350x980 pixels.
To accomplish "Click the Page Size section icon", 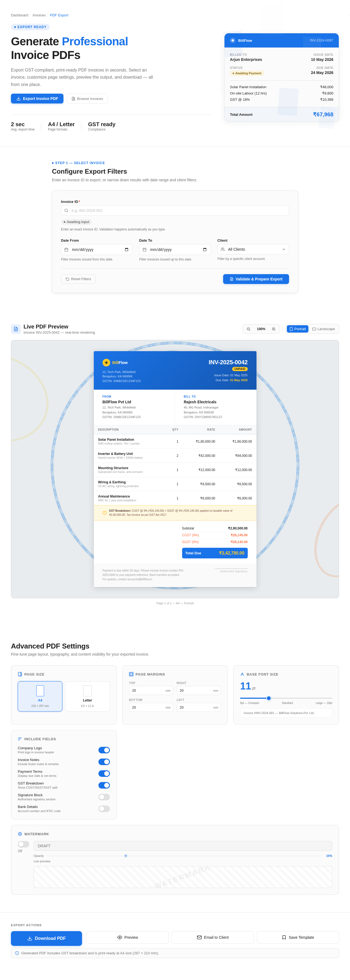I will click(20, 674).
